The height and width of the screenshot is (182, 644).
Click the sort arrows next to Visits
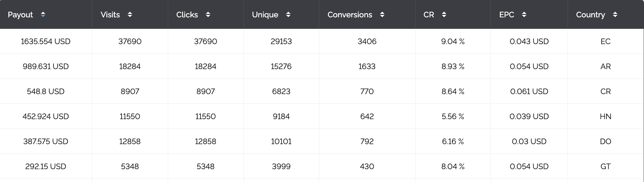pos(130,15)
